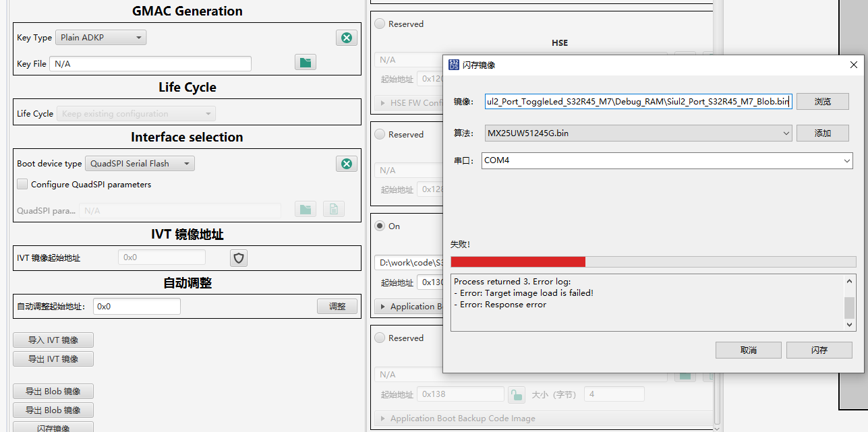Click the 导入 IVT 镜像 button
Viewport: 868px width, 432px height.
tap(53, 340)
